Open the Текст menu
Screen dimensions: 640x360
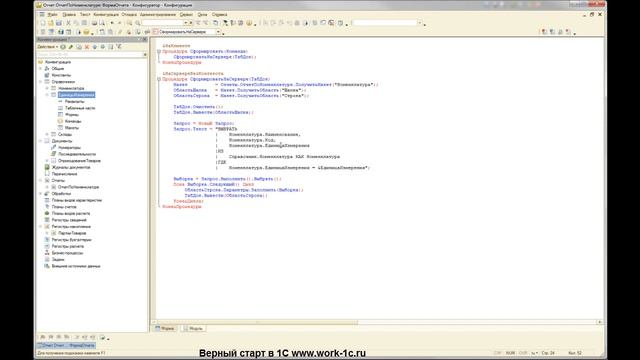point(85,14)
